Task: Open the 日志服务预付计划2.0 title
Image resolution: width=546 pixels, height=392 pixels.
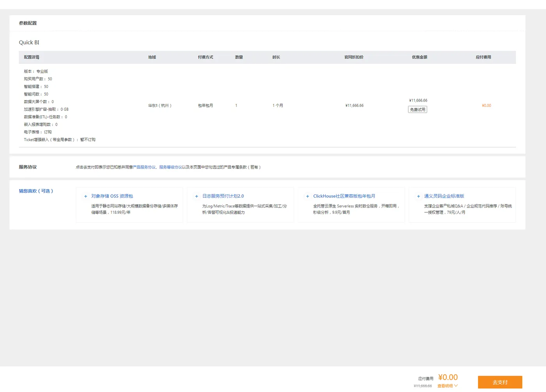Action: (x=223, y=196)
